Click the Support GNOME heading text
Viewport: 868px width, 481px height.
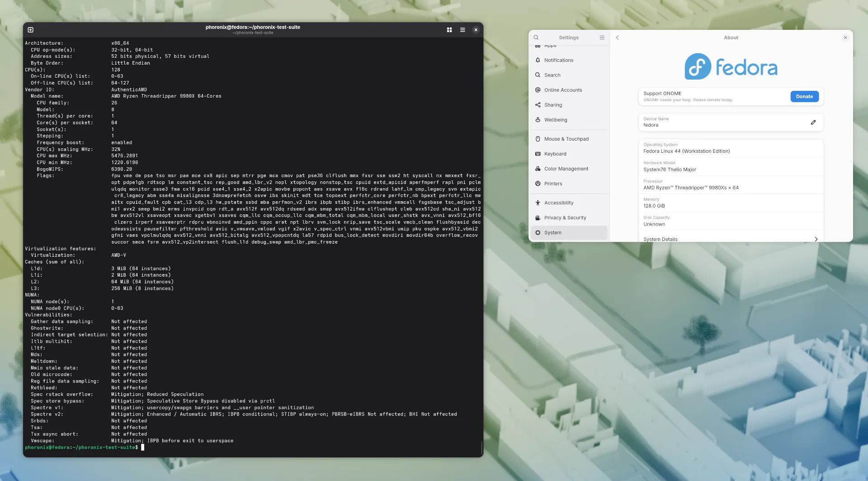coord(662,94)
